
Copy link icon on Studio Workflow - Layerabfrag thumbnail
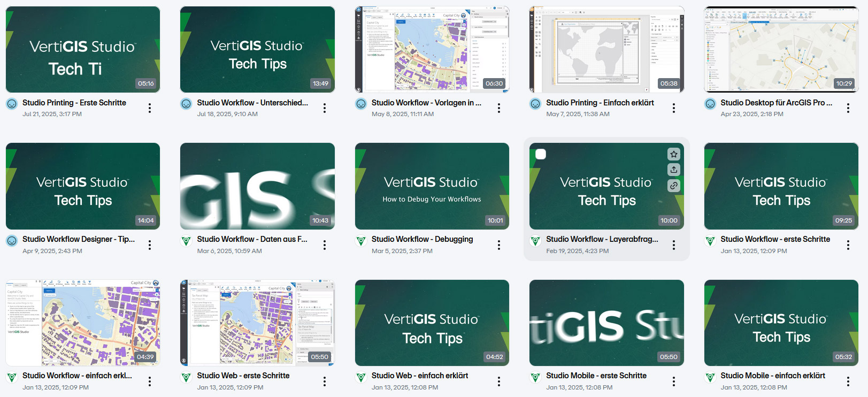(674, 186)
